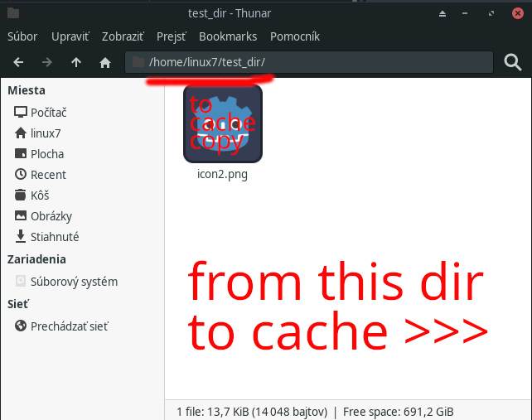The width and height of the screenshot is (532, 420).
Task: Open the Pomocník menu
Action: [x=295, y=36]
